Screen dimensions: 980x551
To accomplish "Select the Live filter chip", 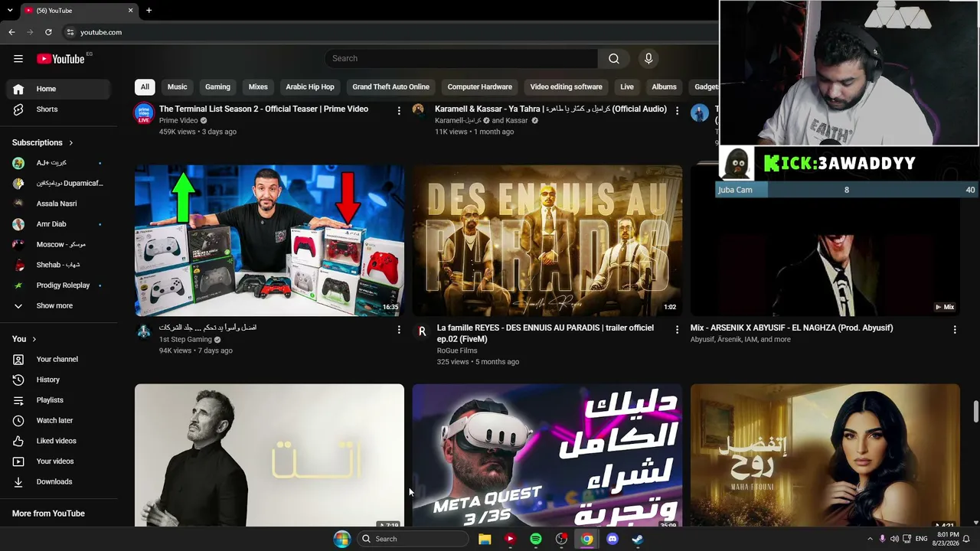I will tap(627, 86).
